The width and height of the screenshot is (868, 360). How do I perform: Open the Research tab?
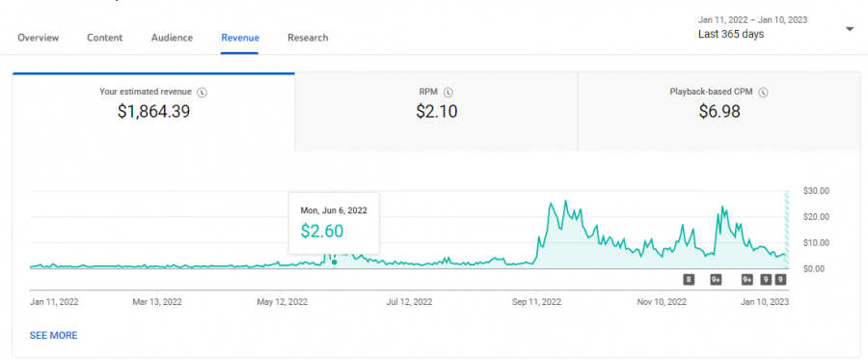click(x=308, y=38)
